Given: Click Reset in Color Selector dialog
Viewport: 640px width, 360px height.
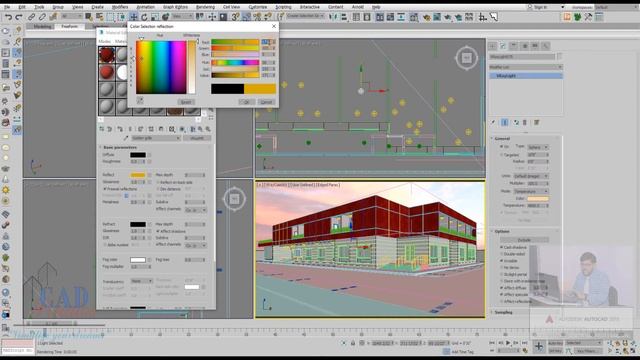Looking at the screenshot, I should [186, 102].
